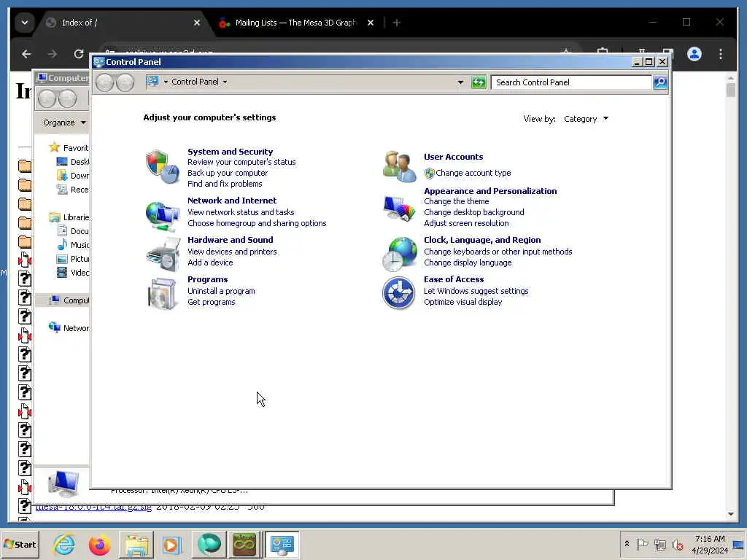Click Change desktop background link

point(474,212)
